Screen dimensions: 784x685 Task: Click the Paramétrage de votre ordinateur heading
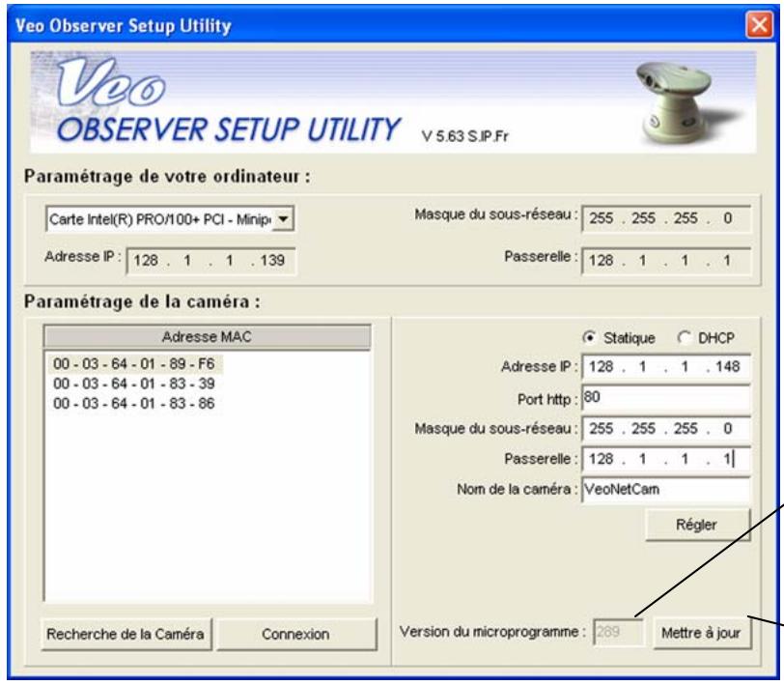[x=167, y=176]
